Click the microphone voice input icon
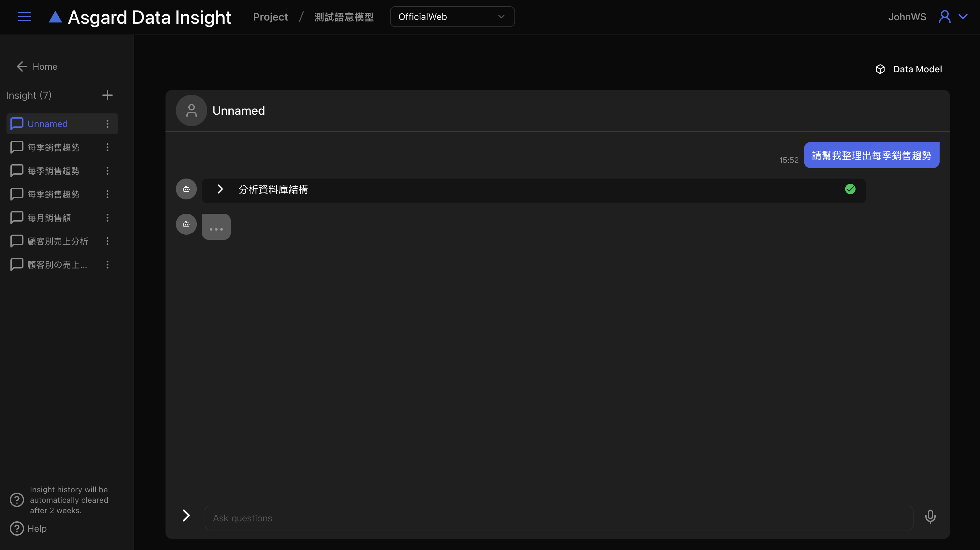This screenshot has height=550, width=980. 930,517
